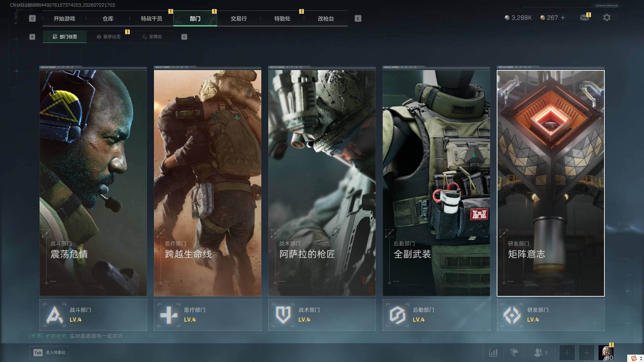Screen dimensions: 644x362
Task: Select the 战术部门 shield badge
Action: pyautogui.click(x=283, y=315)
